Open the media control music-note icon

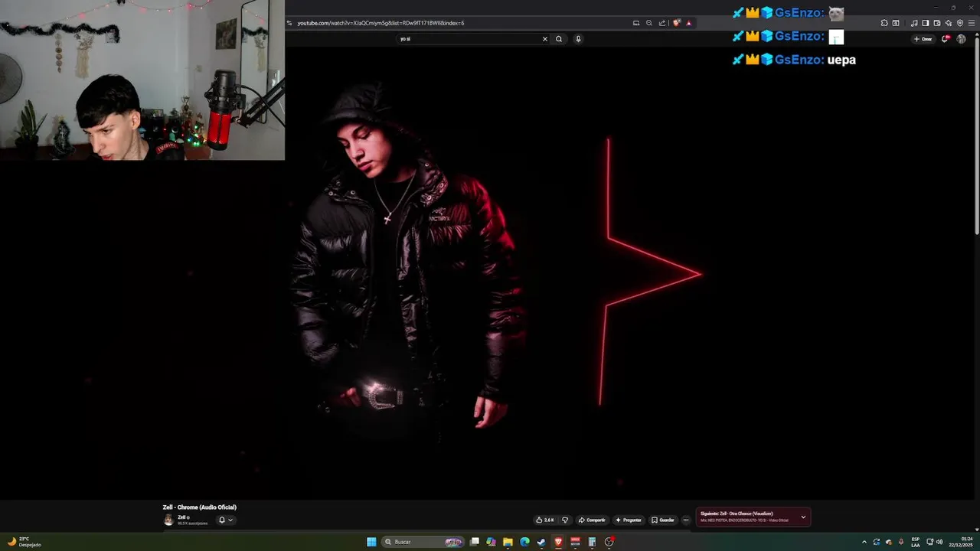tap(914, 23)
